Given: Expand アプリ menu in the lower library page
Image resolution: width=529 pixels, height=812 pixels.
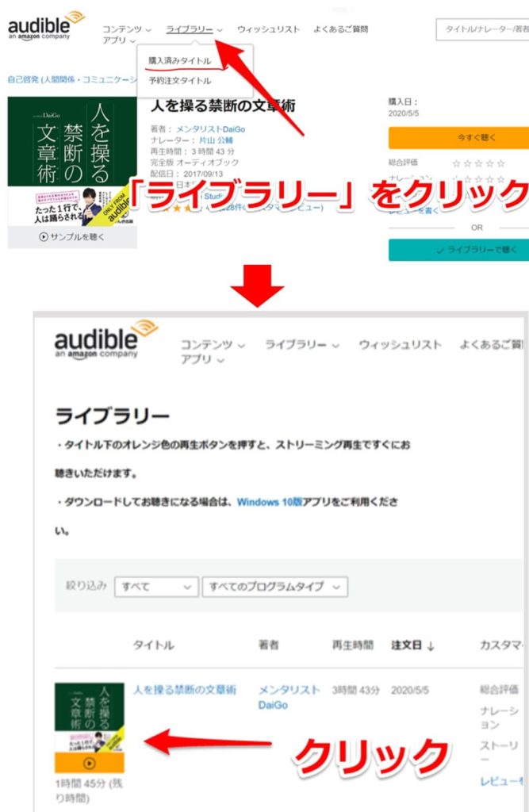Looking at the screenshot, I should 202,359.
